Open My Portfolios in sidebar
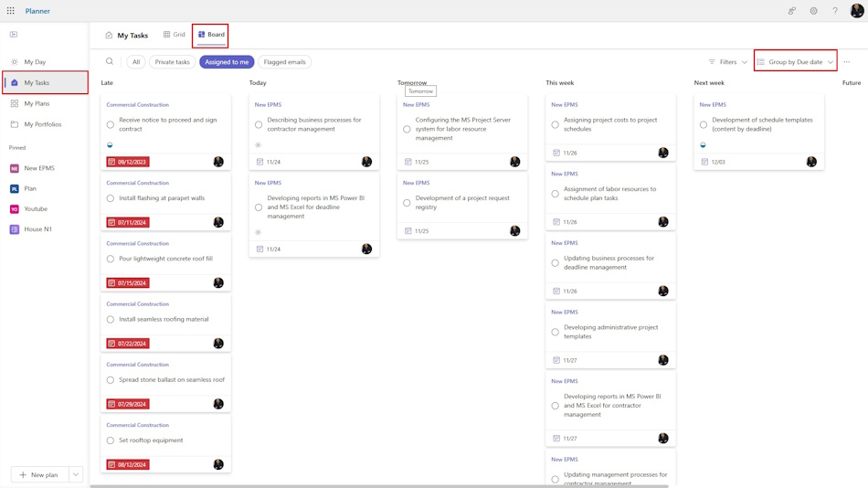868x488 pixels. point(44,124)
